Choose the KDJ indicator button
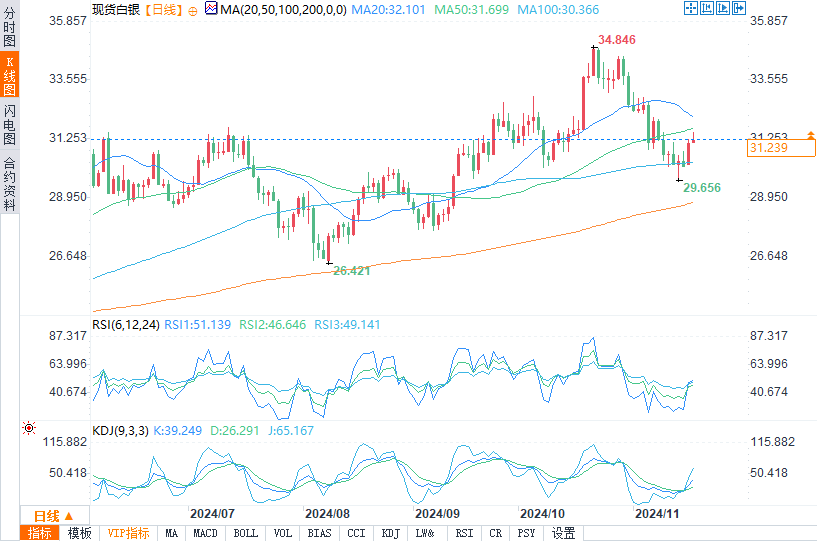 click(390, 533)
